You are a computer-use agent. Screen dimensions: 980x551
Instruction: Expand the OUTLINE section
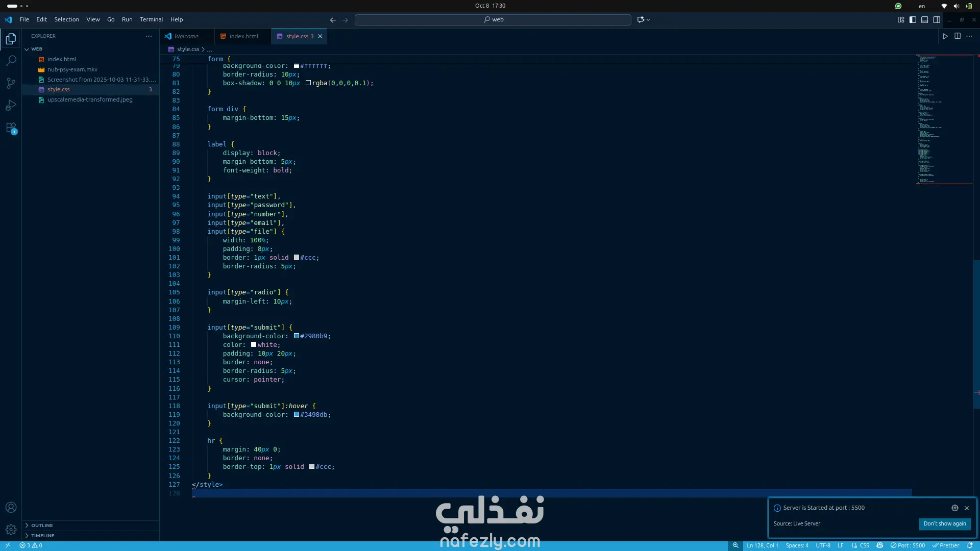pos(42,525)
